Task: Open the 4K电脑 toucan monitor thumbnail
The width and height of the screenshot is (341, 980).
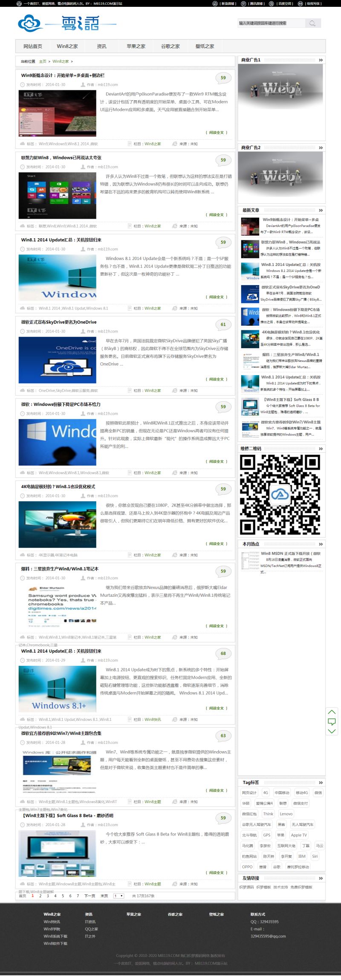Action: point(58,525)
